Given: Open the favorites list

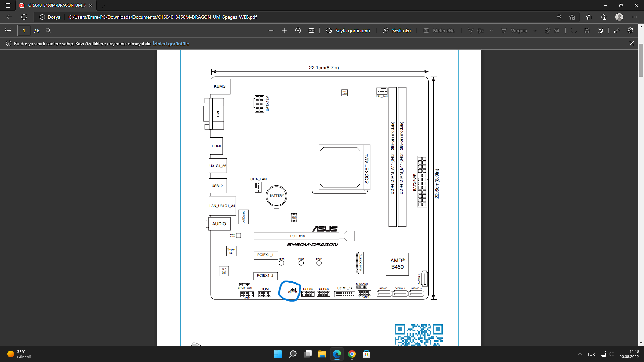Looking at the screenshot, I should coord(589,17).
